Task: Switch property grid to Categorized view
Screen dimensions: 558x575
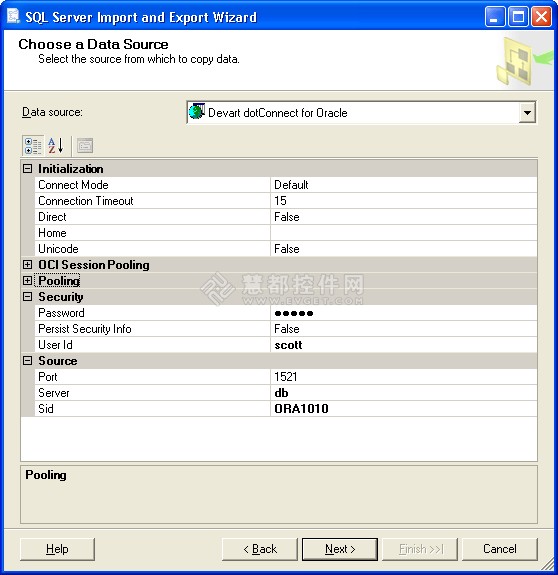Action: coord(33,146)
